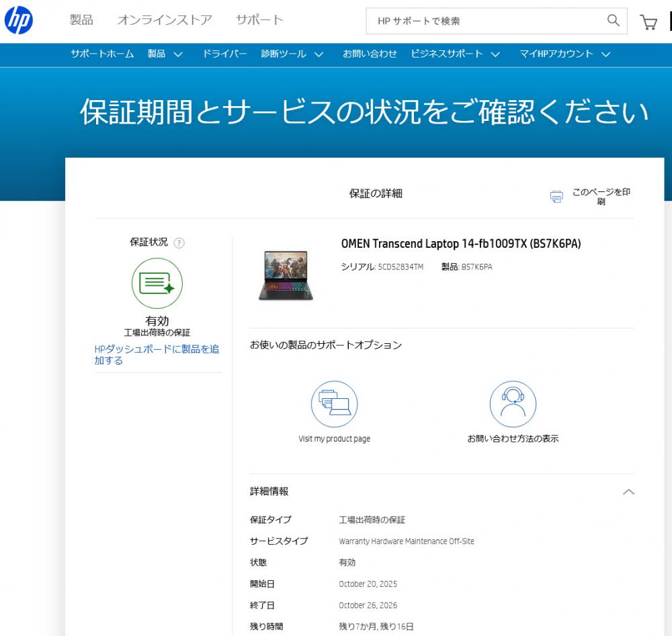The width and height of the screenshot is (672, 636).
Task: Click the お問い合わせ navigation link
Action: point(370,54)
